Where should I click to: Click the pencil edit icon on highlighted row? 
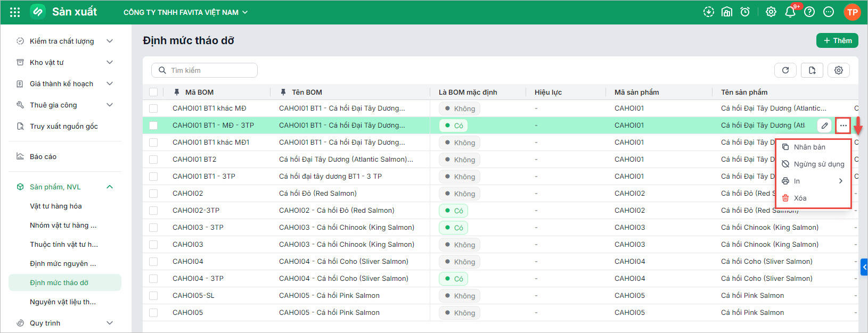824,126
